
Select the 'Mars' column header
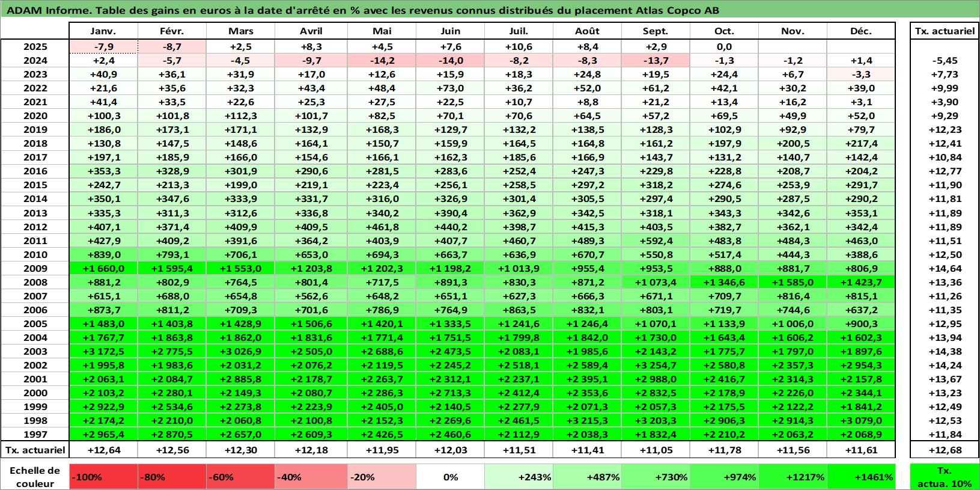tap(240, 31)
